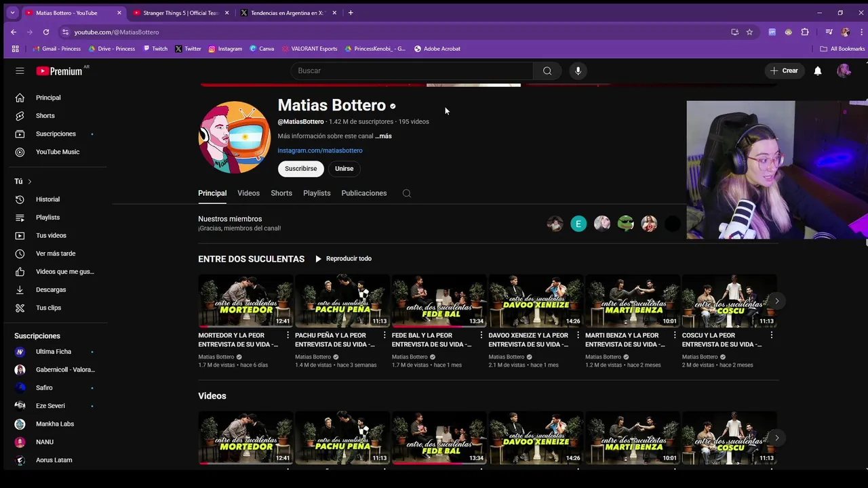Expand the Tú section chevron
868x488 pixels.
pyautogui.click(x=29, y=182)
